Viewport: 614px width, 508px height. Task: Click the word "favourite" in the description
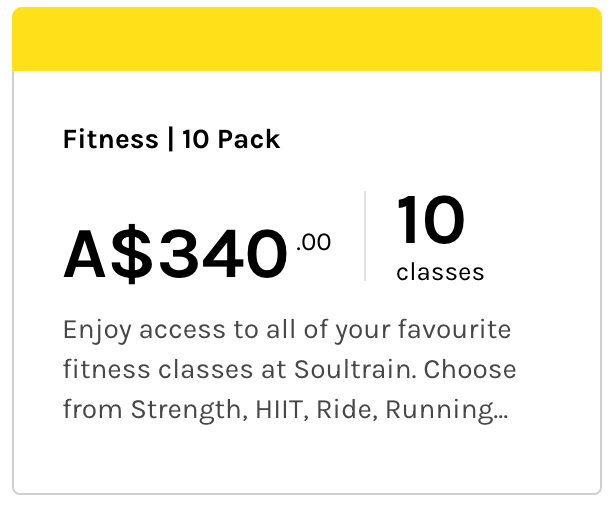457,329
